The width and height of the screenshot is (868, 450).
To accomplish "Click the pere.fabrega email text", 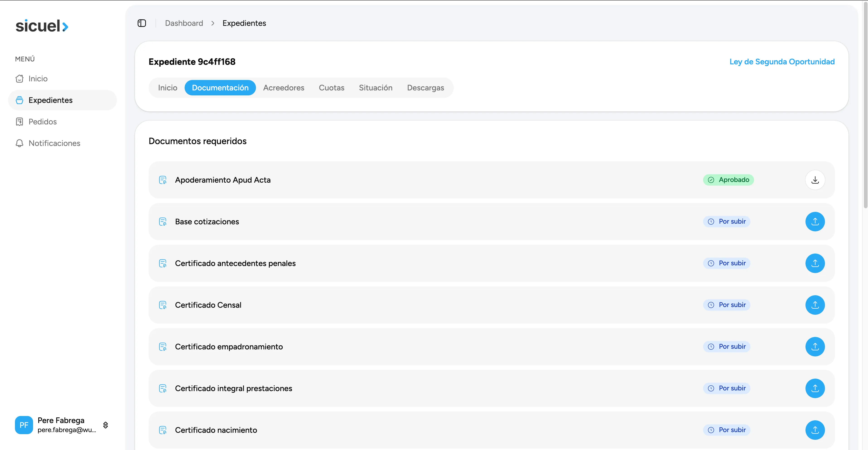I will click(x=67, y=430).
